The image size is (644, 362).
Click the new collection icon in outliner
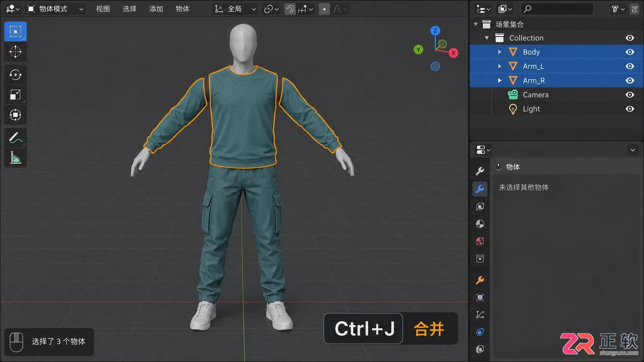tap(634, 8)
